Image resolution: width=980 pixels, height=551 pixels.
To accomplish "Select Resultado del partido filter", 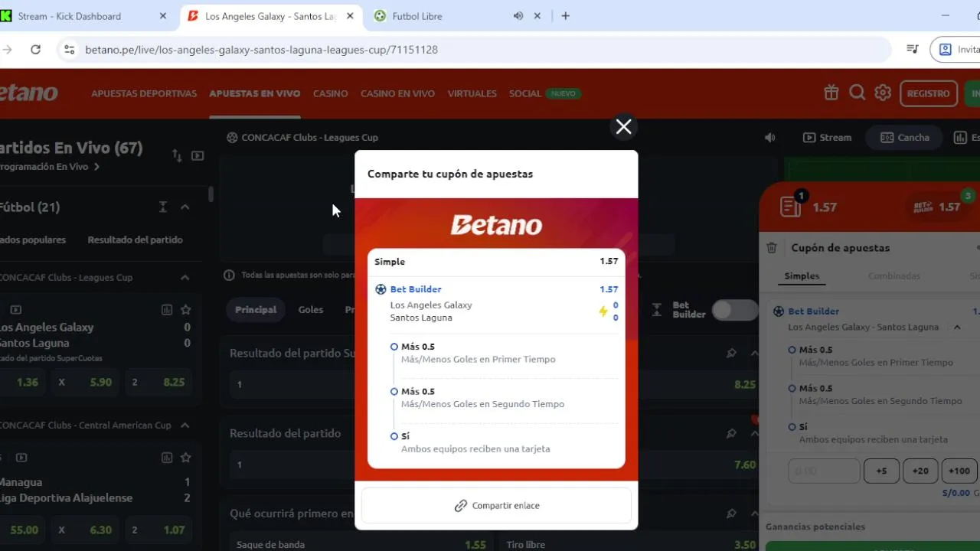I will pos(135,240).
